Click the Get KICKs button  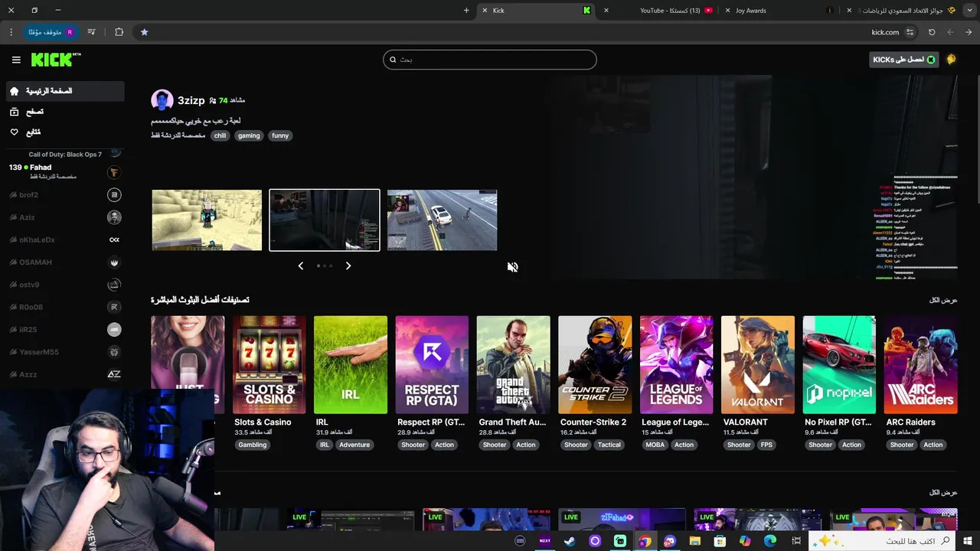(903, 60)
